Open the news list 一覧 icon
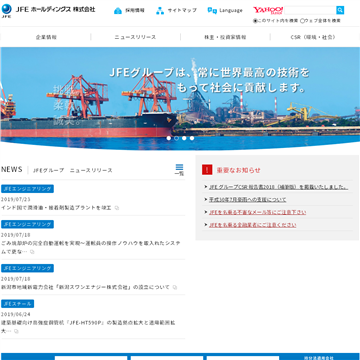 (x=179, y=170)
